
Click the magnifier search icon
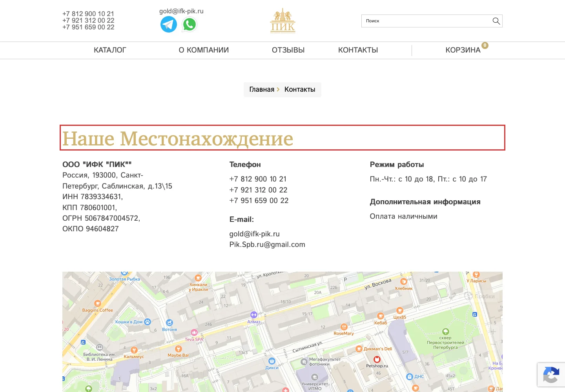point(496,21)
